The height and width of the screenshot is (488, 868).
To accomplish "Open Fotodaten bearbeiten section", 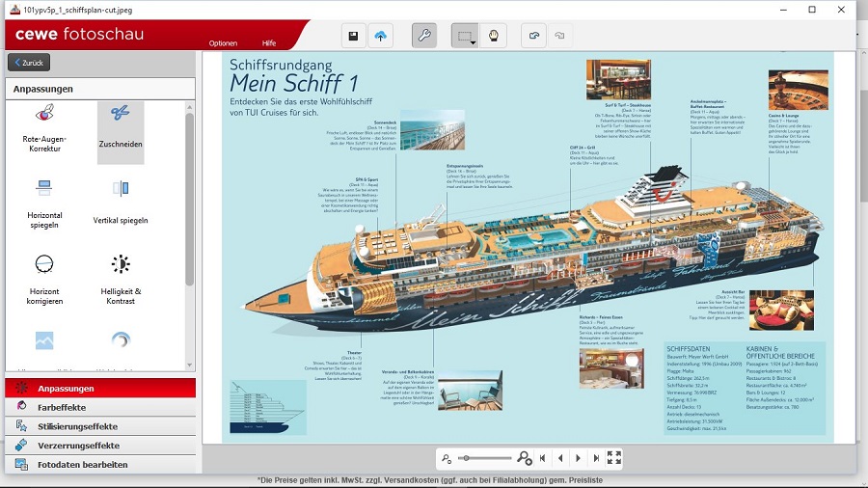I will pos(100,464).
